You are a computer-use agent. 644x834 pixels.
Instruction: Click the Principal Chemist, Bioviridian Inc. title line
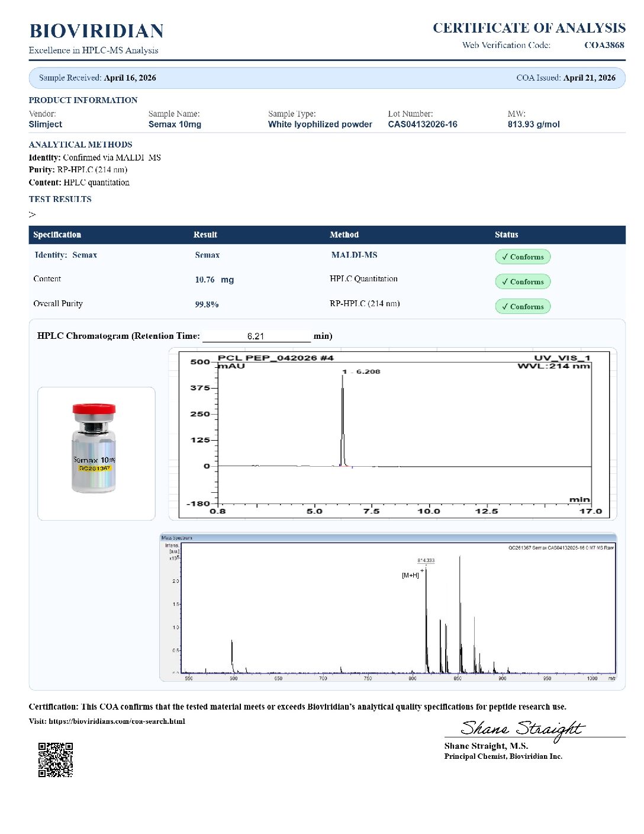503,756
